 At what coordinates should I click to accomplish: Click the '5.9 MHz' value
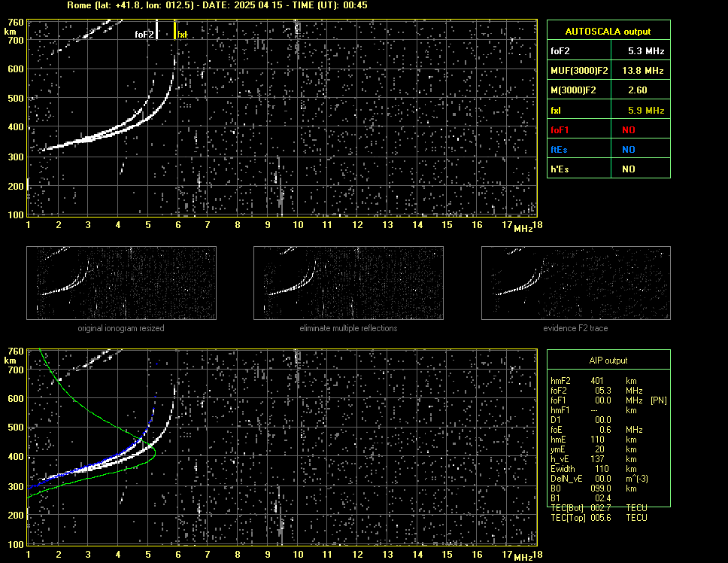pyautogui.click(x=646, y=111)
